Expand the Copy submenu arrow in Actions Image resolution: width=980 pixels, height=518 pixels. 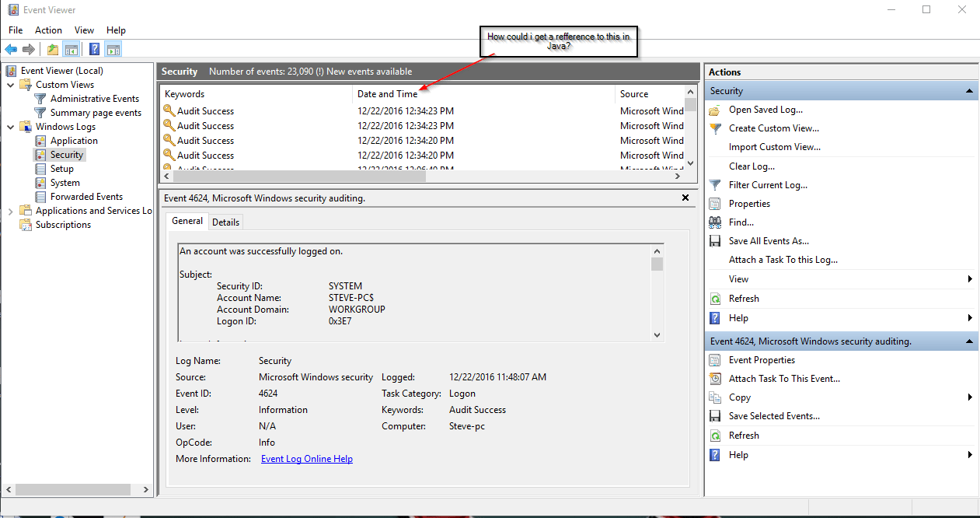click(x=970, y=397)
